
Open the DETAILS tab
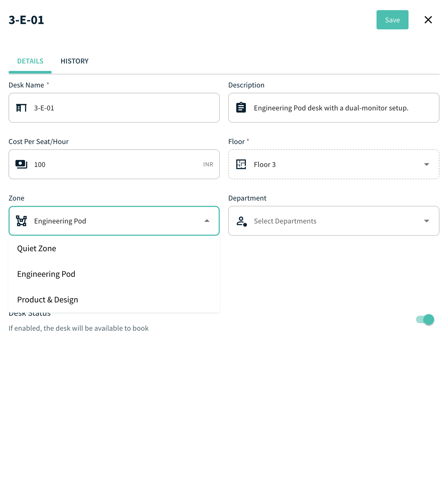click(x=30, y=61)
